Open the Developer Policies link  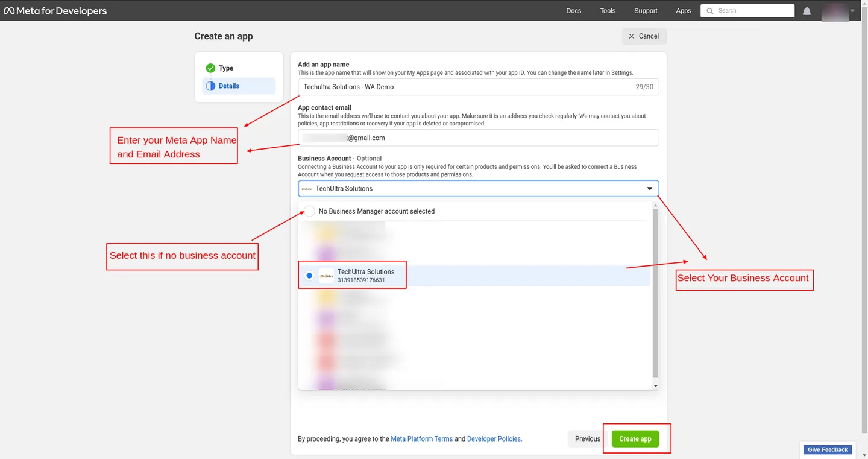[x=495, y=439]
